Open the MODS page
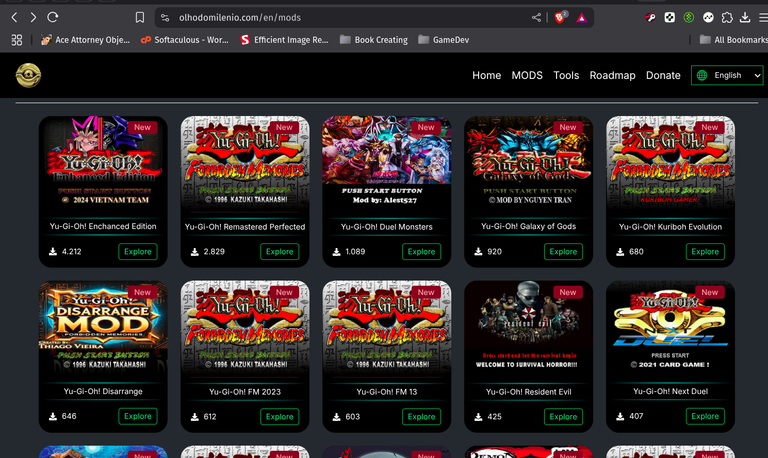768x458 pixels. [527, 75]
